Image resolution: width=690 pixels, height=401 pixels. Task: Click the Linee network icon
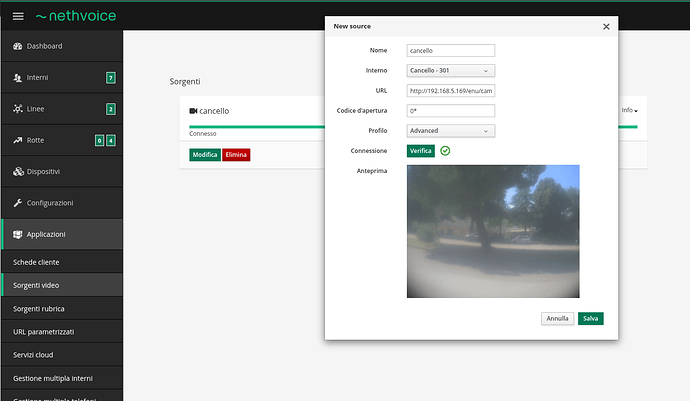(x=18, y=109)
